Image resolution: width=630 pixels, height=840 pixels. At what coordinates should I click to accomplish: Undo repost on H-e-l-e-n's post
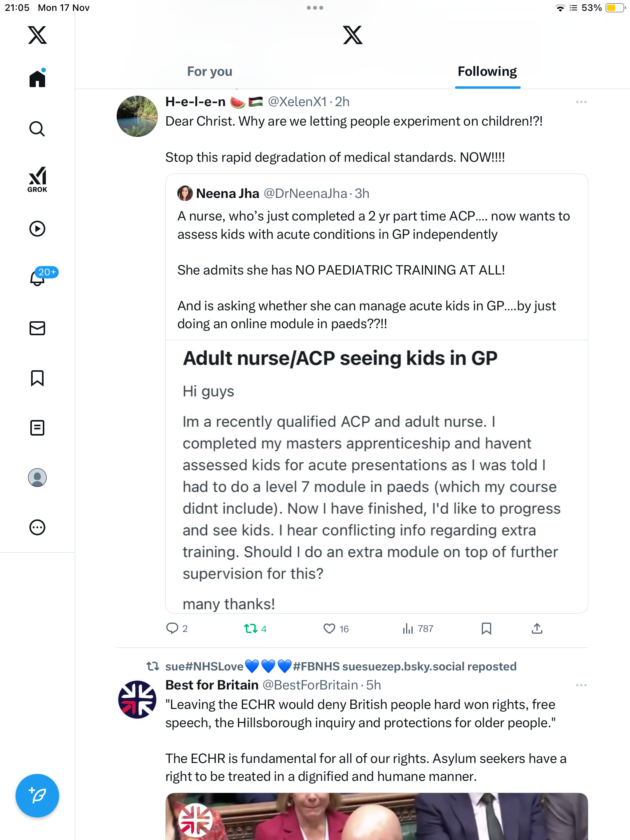[251, 628]
